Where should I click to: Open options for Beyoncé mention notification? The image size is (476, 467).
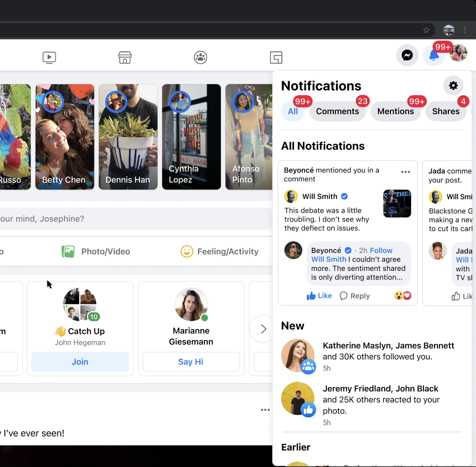click(x=405, y=172)
